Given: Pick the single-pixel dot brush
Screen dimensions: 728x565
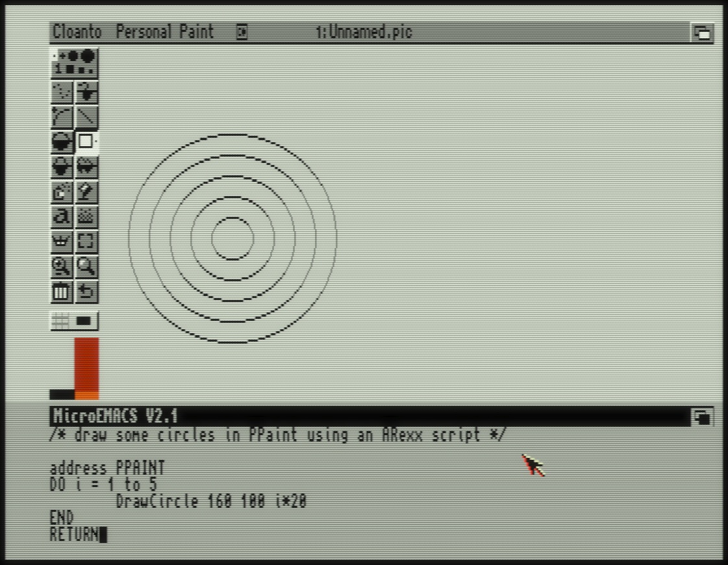Looking at the screenshot, I should (x=55, y=56).
